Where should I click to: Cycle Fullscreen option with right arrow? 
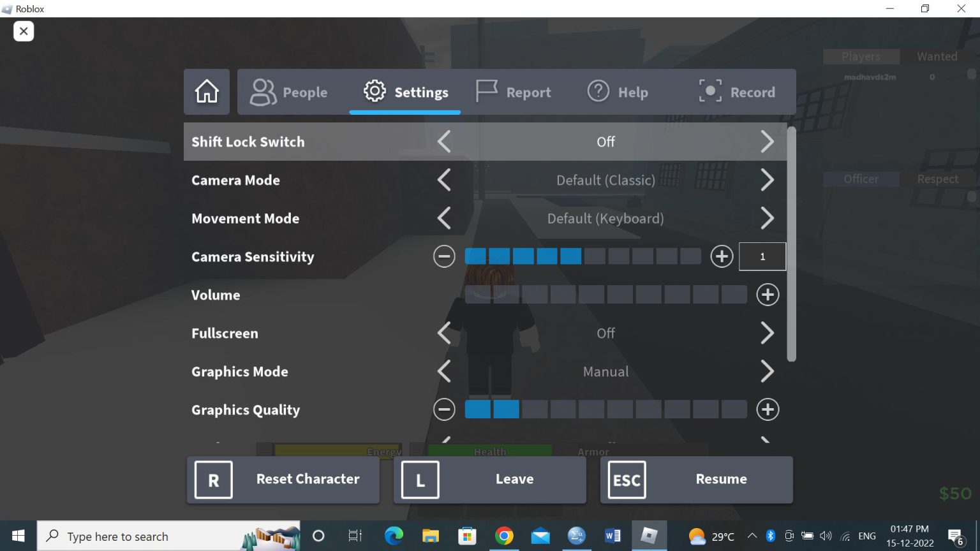[768, 333]
